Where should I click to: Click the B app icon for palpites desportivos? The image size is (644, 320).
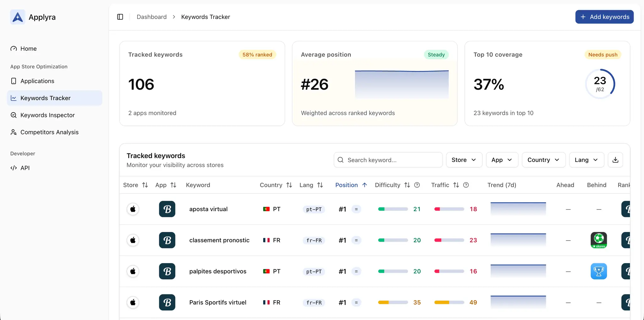click(x=167, y=272)
